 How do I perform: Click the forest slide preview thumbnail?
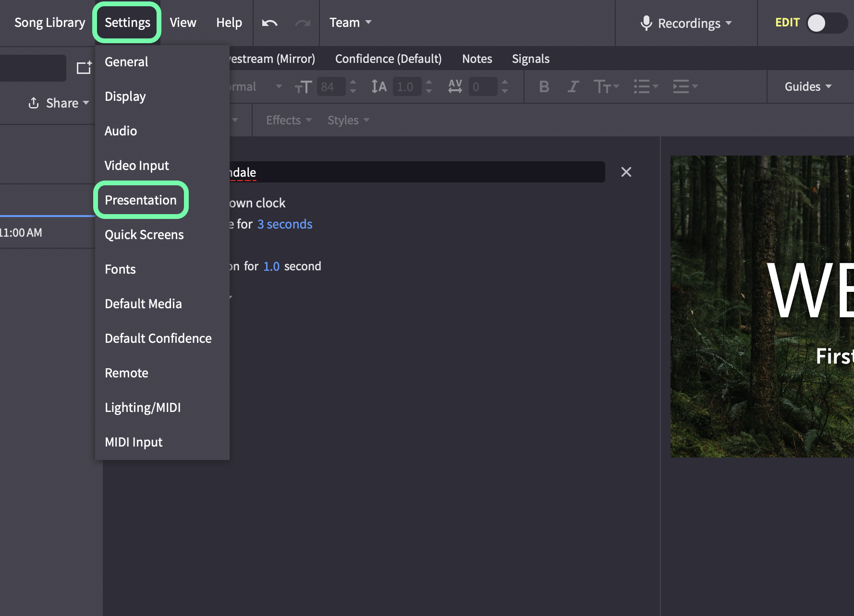[x=762, y=306]
